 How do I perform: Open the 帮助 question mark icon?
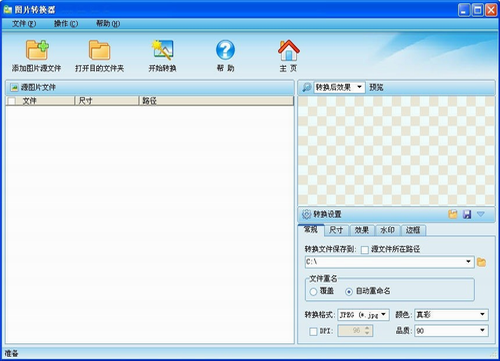(225, 50)
